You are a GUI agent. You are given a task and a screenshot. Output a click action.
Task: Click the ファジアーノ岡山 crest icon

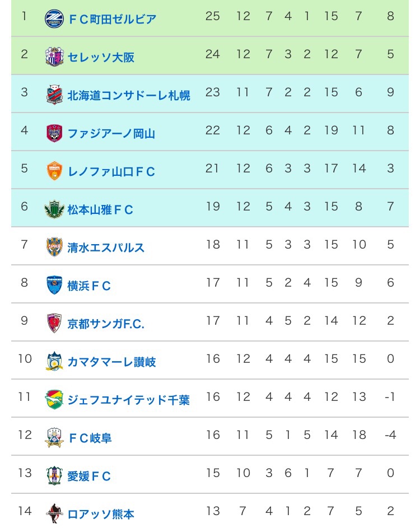(x=54, y=133)
